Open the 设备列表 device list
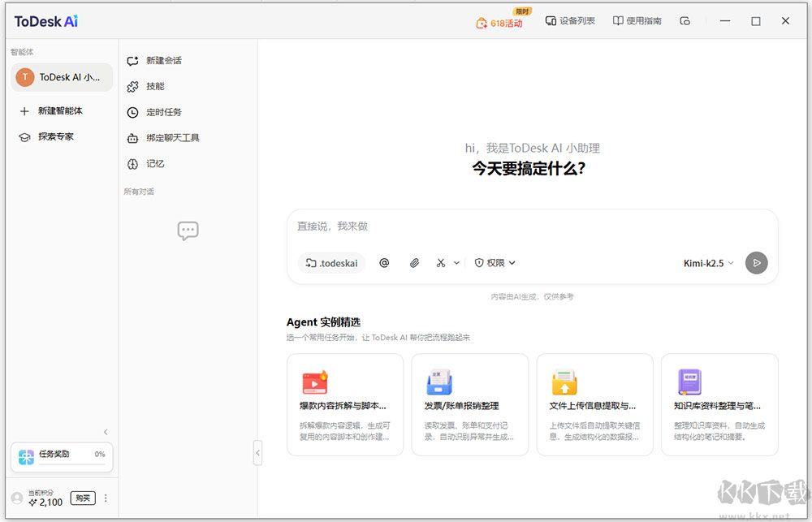The image size is (812, 522). 570,21
